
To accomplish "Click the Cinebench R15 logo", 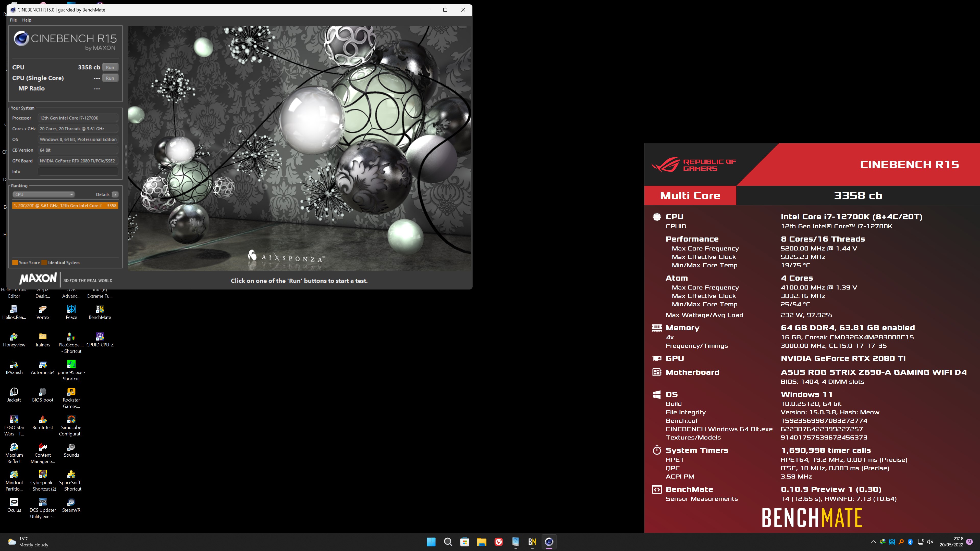I will click(65, 40).
